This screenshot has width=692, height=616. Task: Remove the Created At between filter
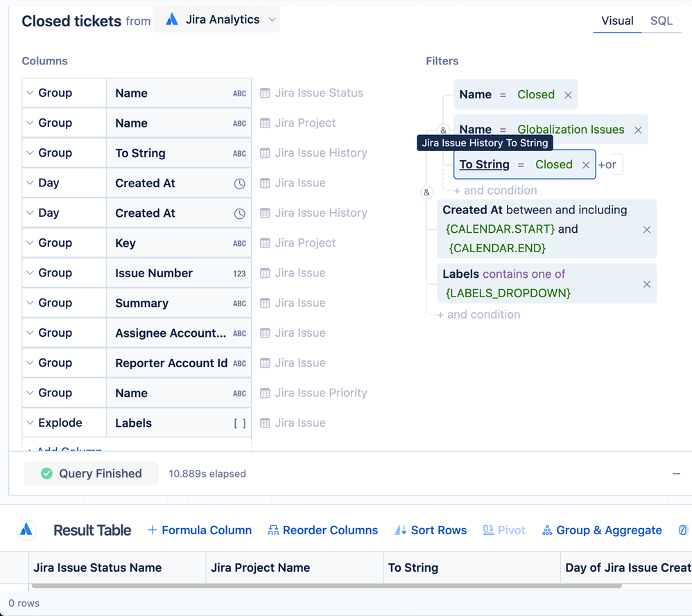(x=647, y=230)
